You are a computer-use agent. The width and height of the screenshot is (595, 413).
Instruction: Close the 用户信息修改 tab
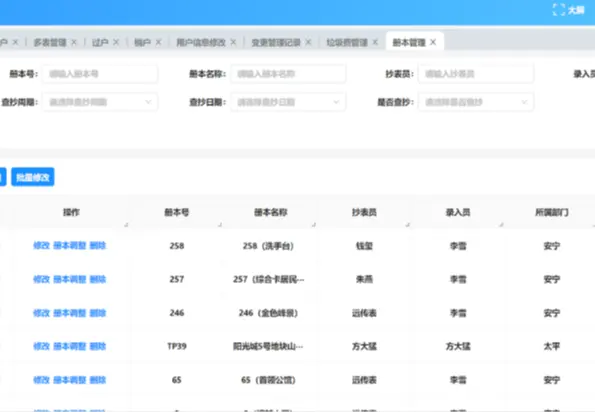233,42
